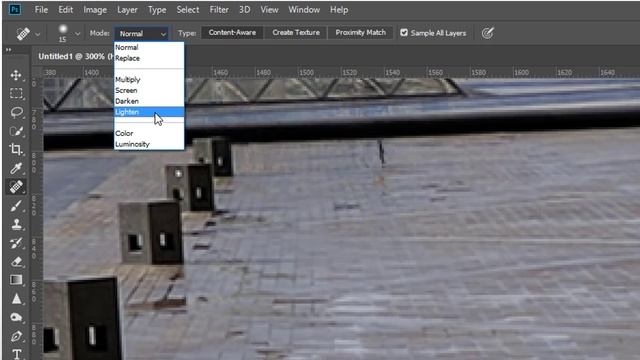Select the History Brush tool

pos(16,243)
